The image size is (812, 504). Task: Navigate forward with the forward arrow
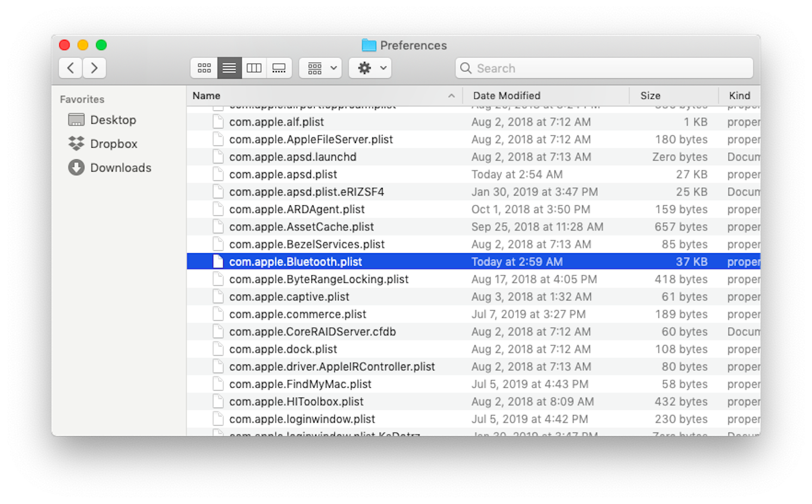pos(94,68)
